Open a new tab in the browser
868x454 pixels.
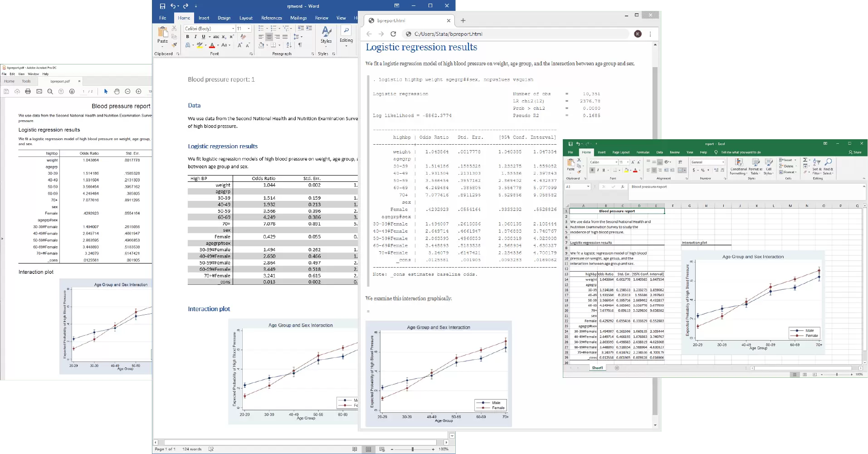pos(463,20)
